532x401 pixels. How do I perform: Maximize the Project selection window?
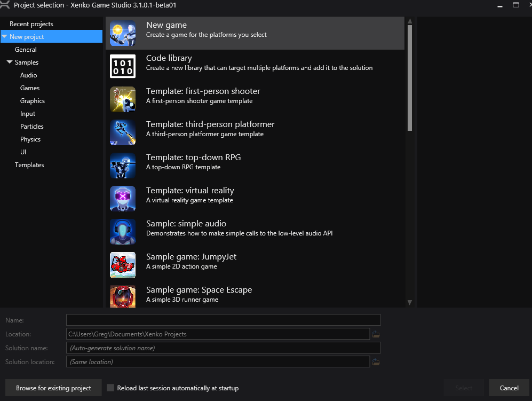point(515,5)
